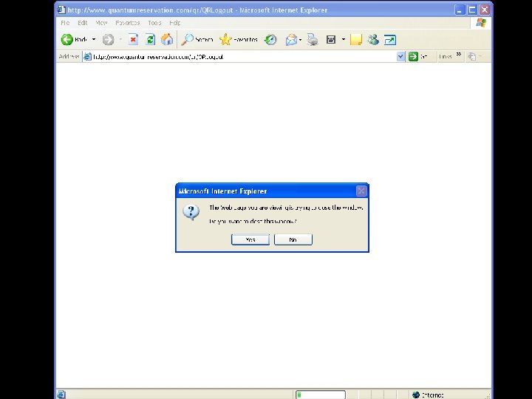Click the page icon in address bar

click(87, 57)
